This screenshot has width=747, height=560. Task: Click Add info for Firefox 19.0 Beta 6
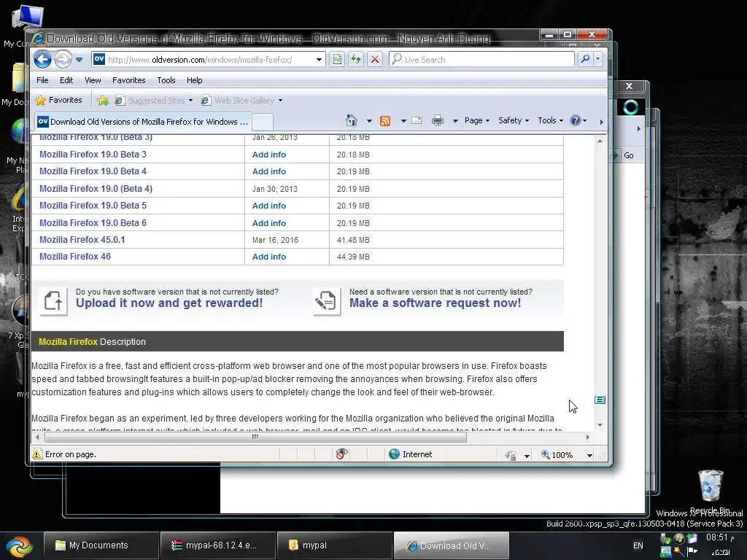[x=268, y=223]
